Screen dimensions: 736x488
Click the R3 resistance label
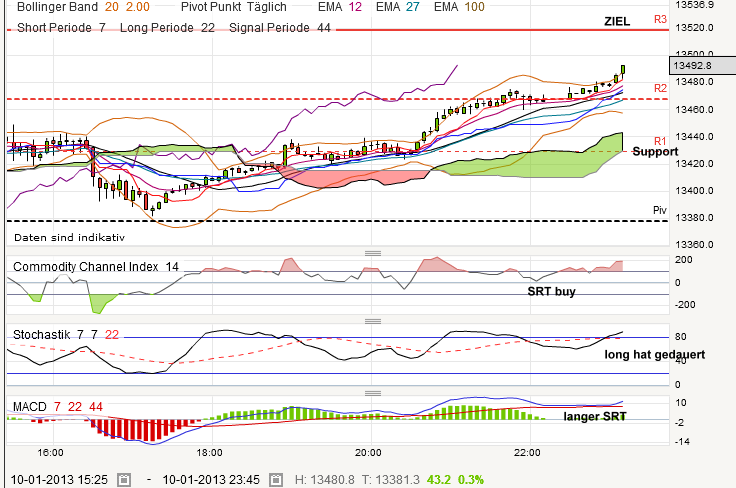click(660, 19)
